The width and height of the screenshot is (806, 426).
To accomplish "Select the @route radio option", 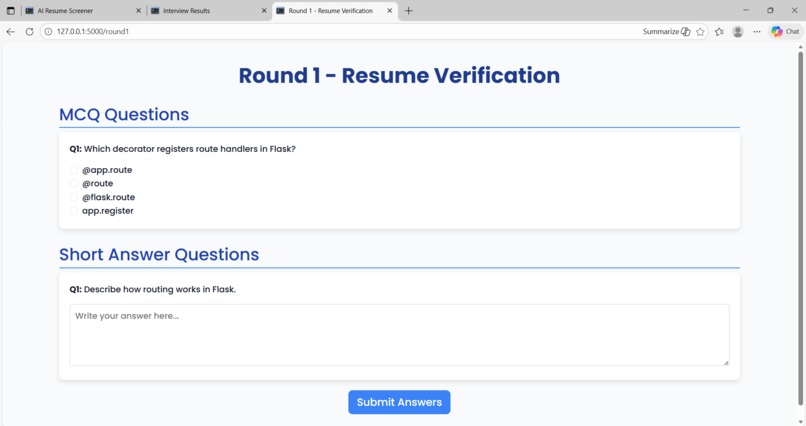I will (x=74, y=183).
